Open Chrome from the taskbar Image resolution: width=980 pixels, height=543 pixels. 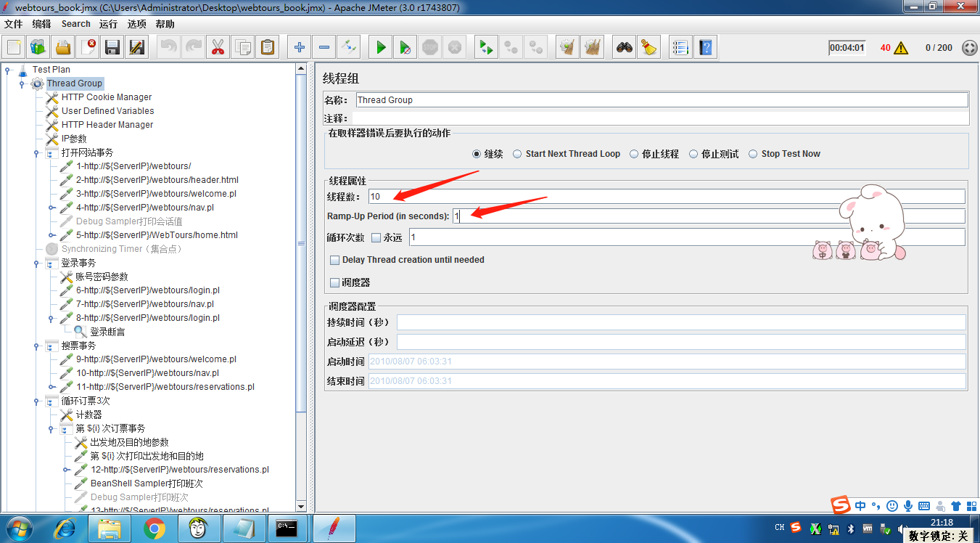coord(155,528)
